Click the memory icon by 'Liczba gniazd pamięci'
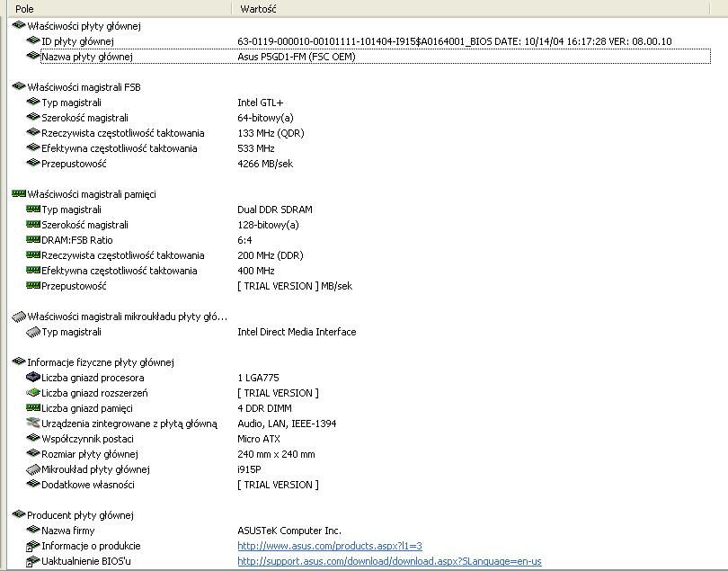The height and width of the screenshot is (571, 728). [33, 407]
